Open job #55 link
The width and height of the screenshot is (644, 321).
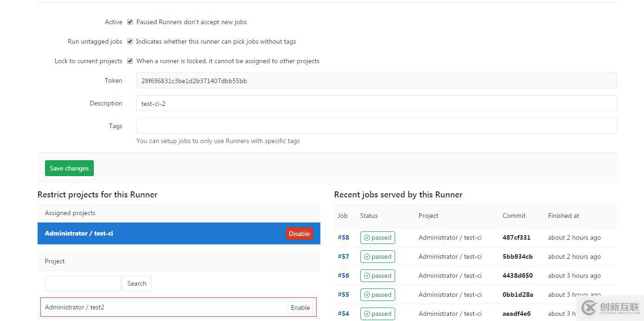344,295
